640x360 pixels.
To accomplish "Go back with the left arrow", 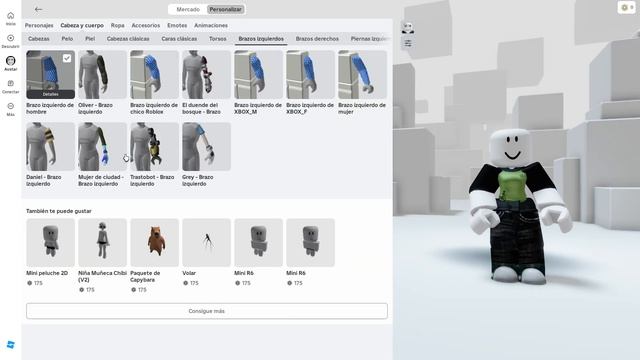I will (x=38, y=9).
